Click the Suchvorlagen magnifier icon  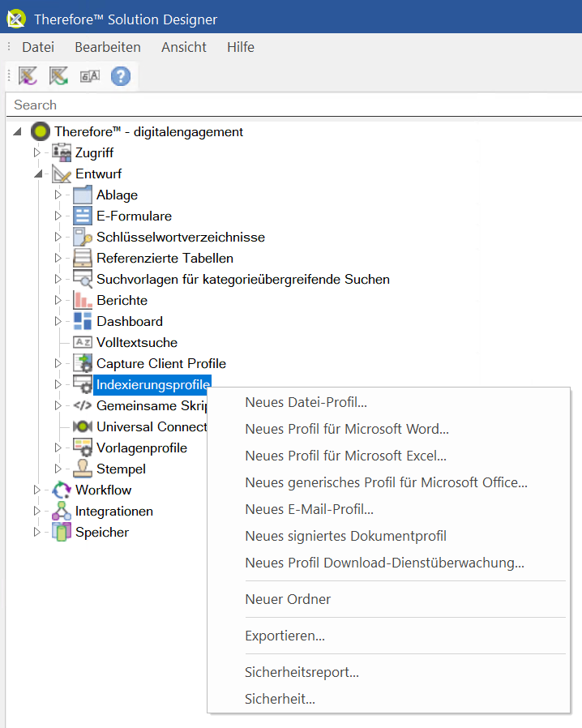point(83,279)
